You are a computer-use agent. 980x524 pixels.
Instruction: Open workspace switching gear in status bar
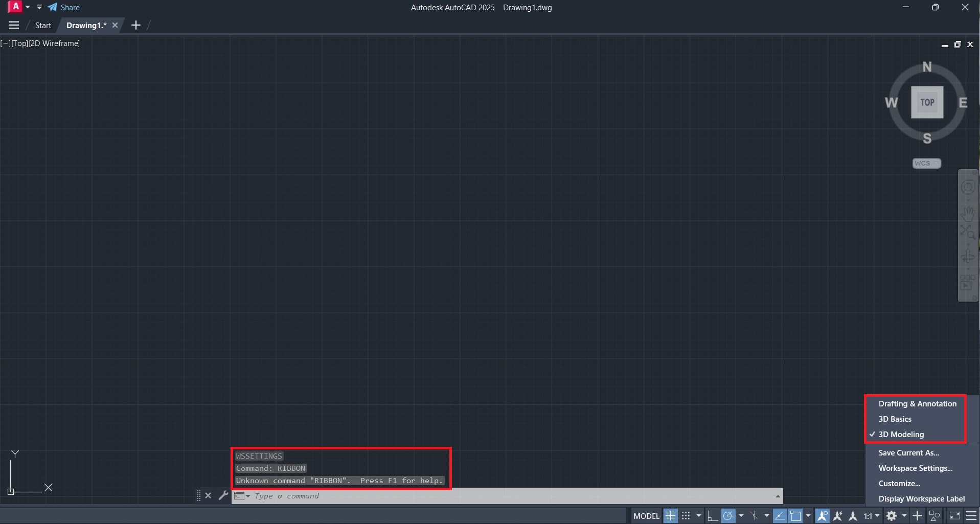892,515
